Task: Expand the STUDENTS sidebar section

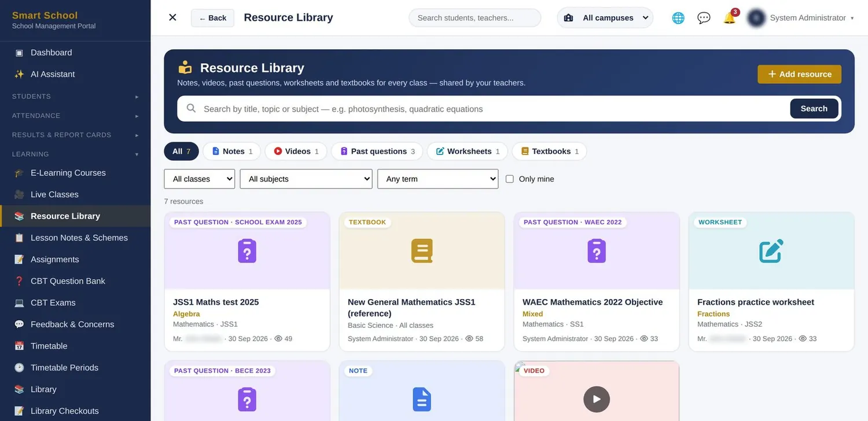Action: click(x=75, y=97)
